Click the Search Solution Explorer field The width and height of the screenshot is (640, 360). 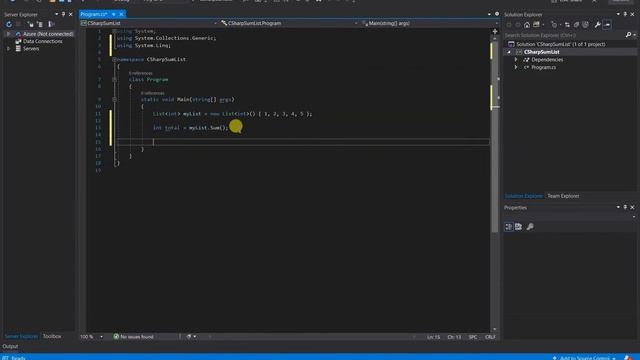coord(564,35)
